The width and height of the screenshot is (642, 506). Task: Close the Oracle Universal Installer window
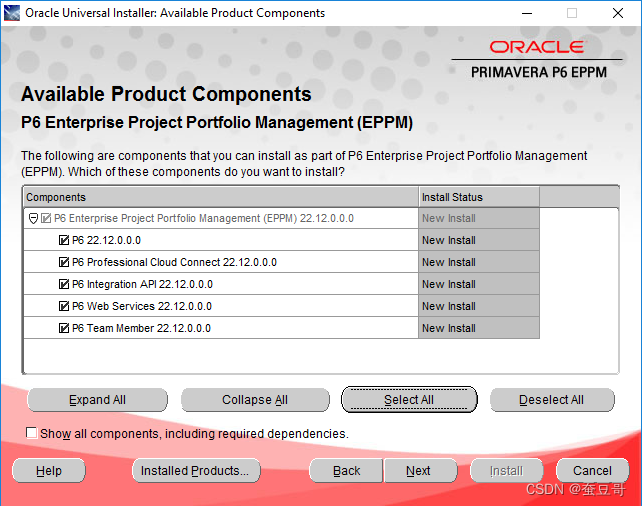[618, 13]
